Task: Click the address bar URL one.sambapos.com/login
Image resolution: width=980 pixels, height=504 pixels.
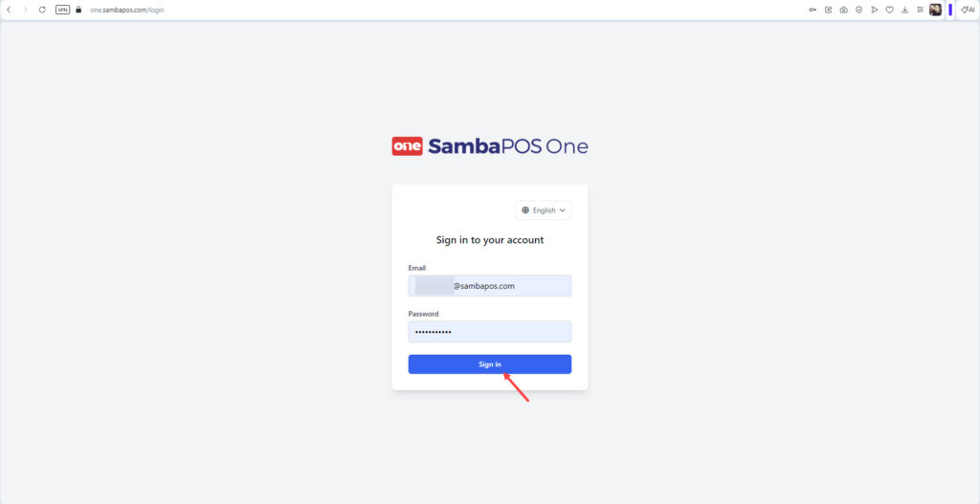Action: [x=127, y=10]
